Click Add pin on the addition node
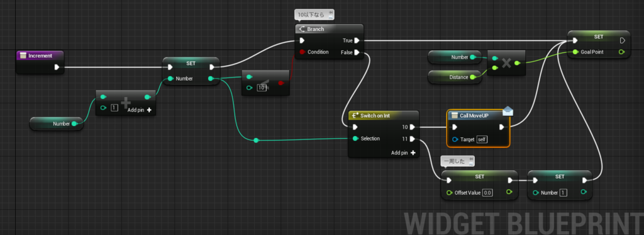 pyautogui.click(x=140, y=110)
